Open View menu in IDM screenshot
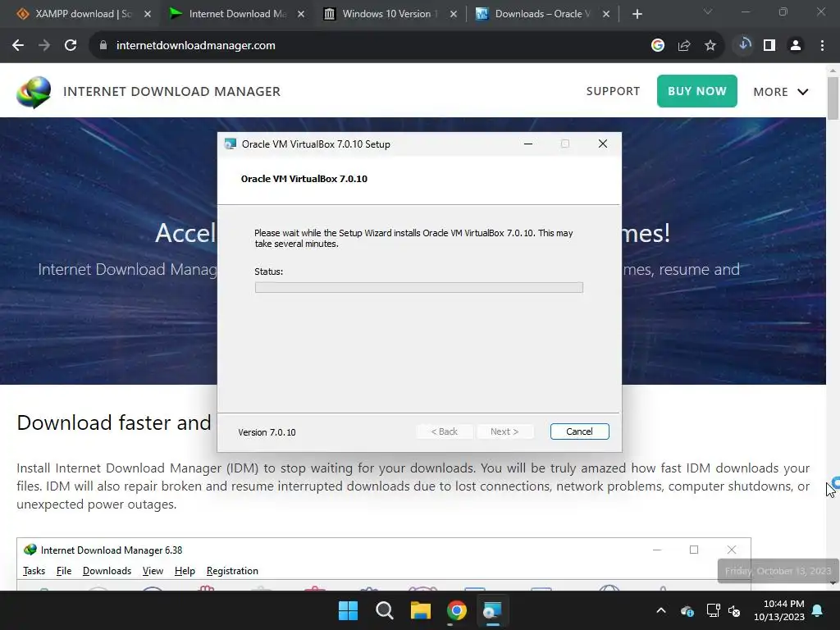 point(153,571)
